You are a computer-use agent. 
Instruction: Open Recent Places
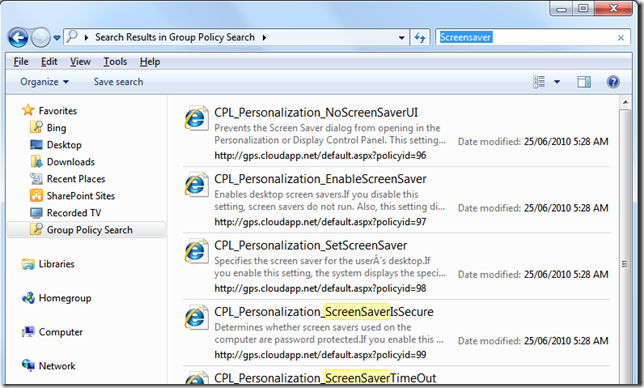tap(76, 179)
